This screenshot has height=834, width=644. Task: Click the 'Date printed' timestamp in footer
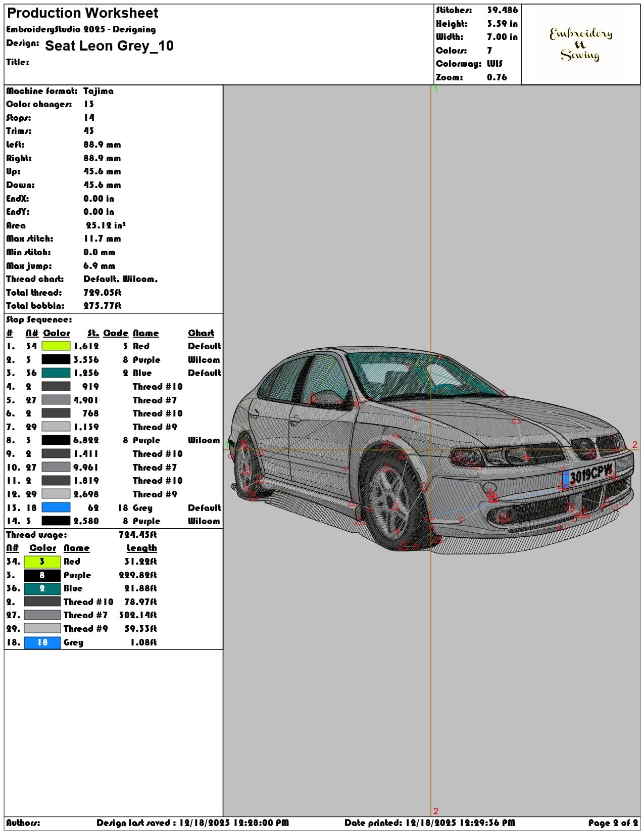[x=429, y=823]
